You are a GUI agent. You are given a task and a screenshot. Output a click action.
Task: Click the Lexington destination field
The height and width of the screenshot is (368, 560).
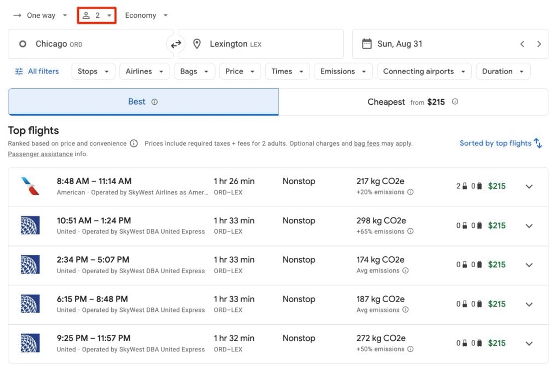pos(261,44)
